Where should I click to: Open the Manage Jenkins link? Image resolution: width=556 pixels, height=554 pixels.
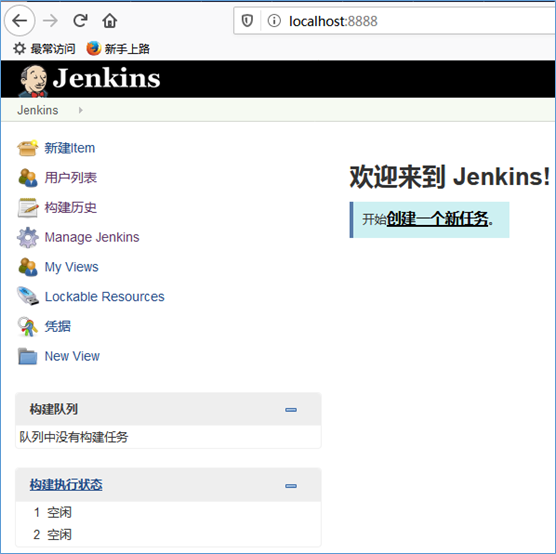pos(92,237)
